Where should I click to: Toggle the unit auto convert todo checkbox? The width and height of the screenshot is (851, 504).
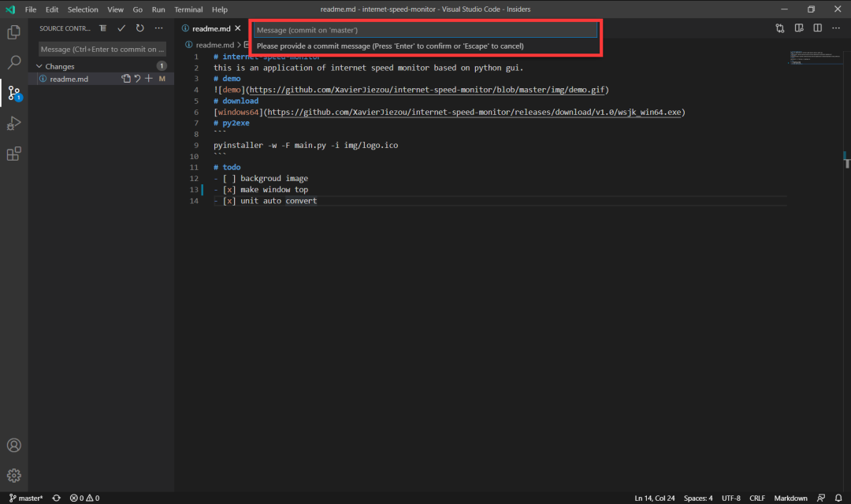[x=229, y=201]
